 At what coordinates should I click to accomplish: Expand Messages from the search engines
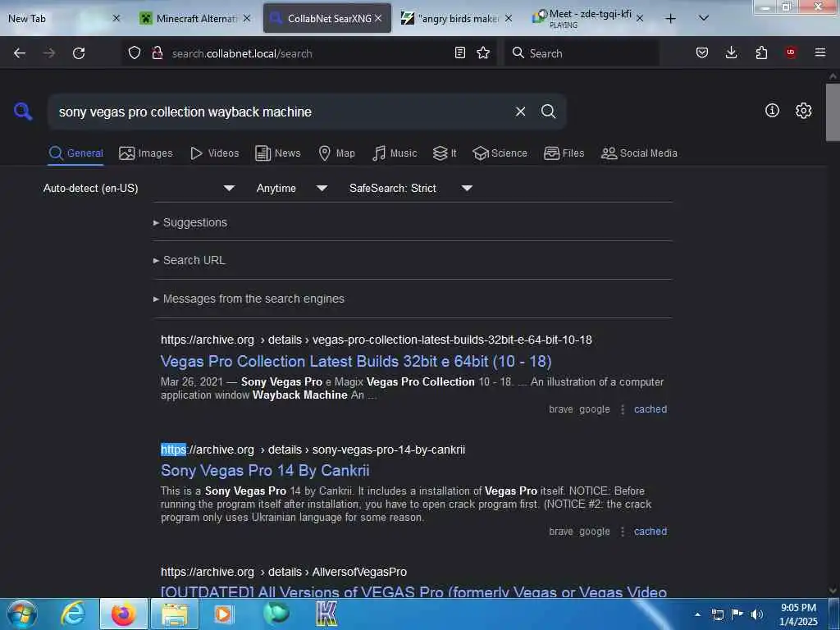[249, 299]
